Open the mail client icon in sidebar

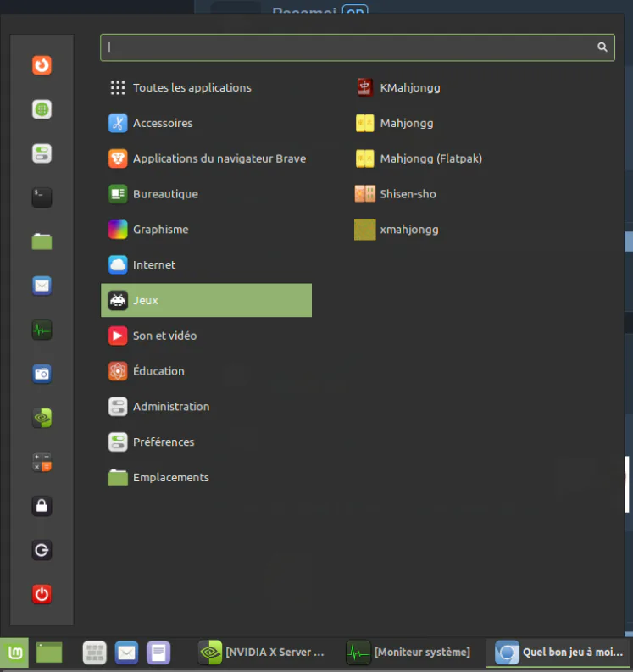click(42, 286)
